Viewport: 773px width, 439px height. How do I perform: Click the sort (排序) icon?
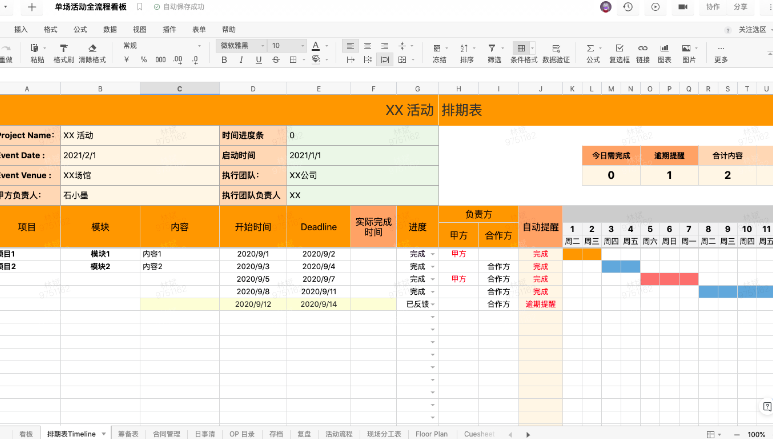464,48
